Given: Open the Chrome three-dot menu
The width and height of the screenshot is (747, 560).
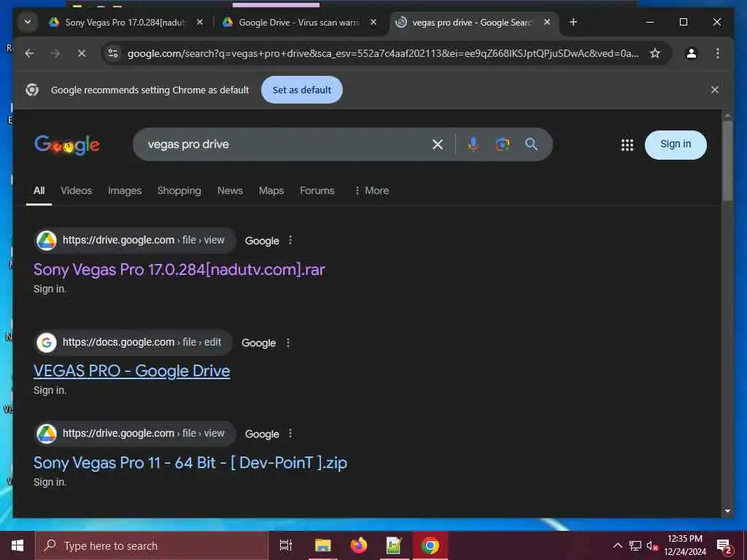Looking at the screenshot, I should click(x=718, y=53).
